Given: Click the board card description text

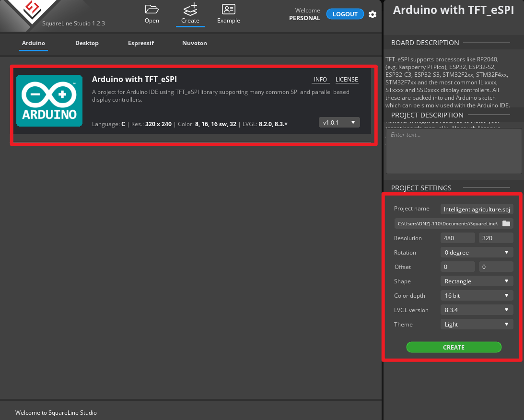Looking at the screenshot, I should (221, 96).
